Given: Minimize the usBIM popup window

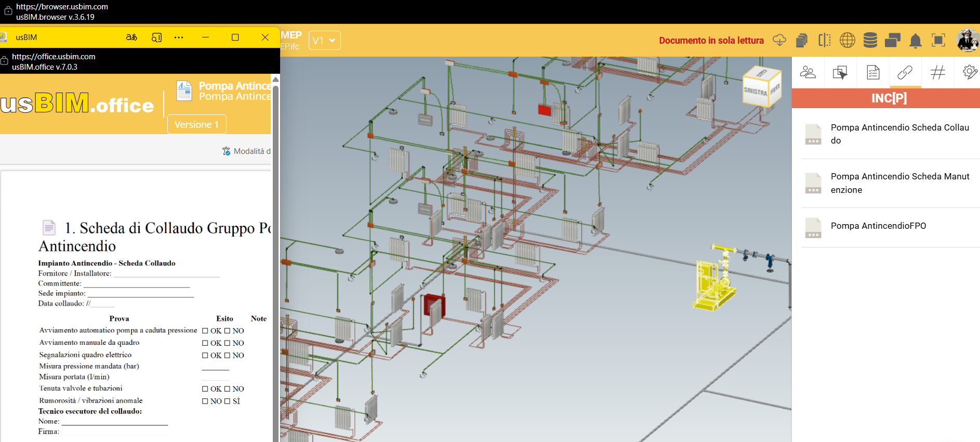Looking at the screenshot, I should [x=205, y=37].
